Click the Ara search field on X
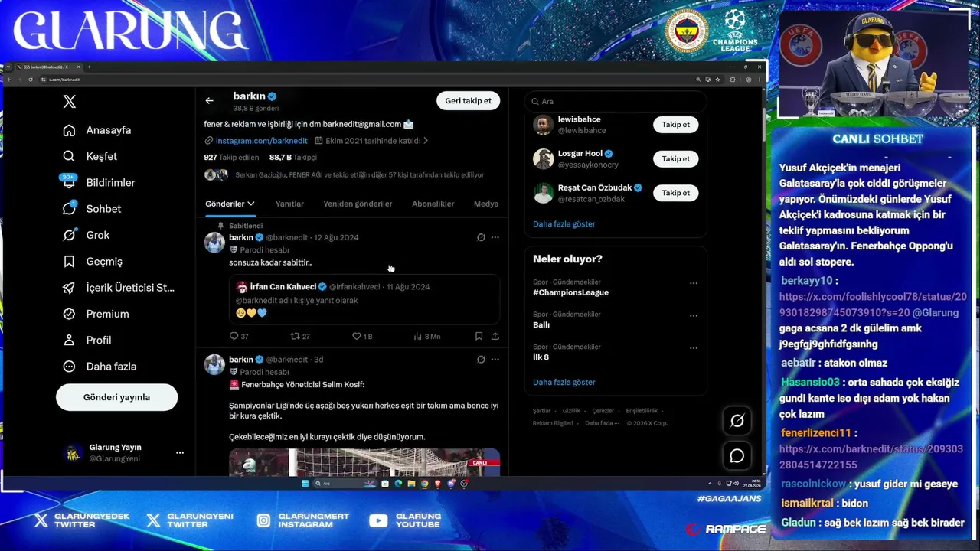 click(x=616, y=101)
